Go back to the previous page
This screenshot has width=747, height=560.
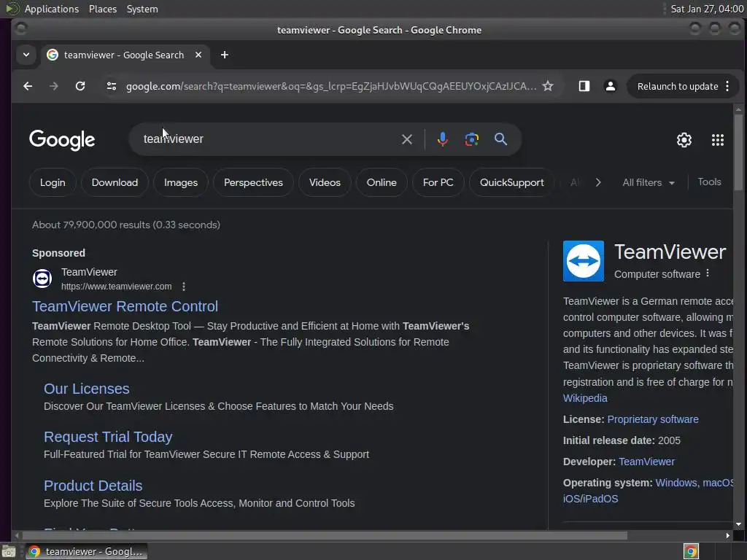(x=28, y=86)
